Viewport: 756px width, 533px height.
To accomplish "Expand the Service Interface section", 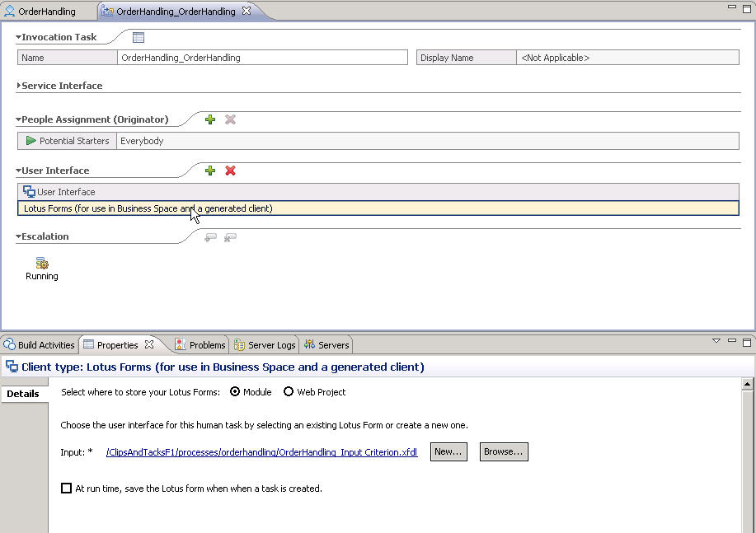I will pyautogui.click(x=19, y=86).
